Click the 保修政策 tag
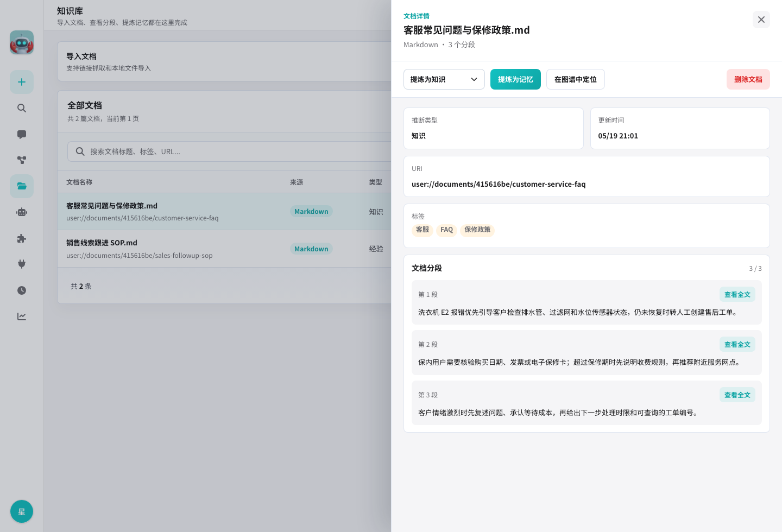Screen dimensions: 782x532 (x=477, y=230)
